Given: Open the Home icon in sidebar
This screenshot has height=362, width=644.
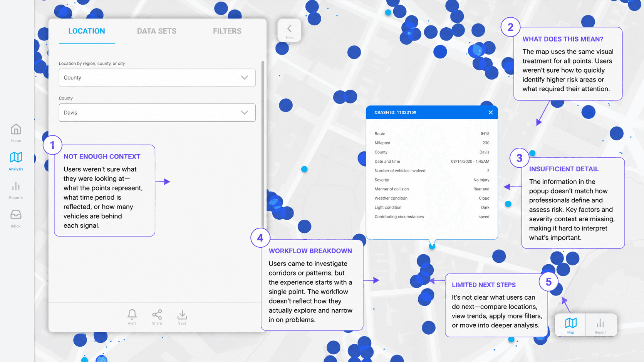Looking at the screenshot, I should [x=16, y=129].
